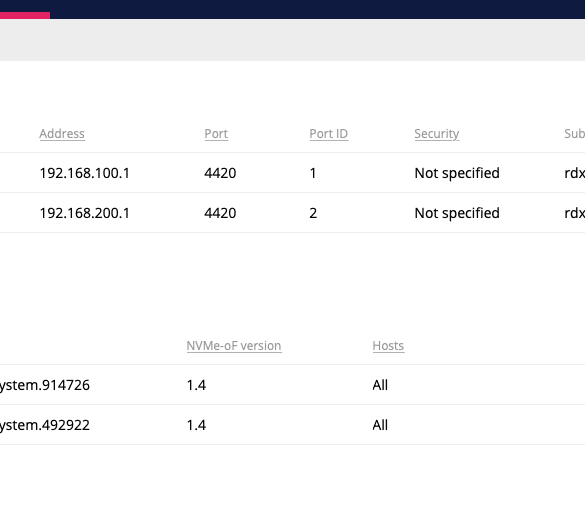Click port 4420 in the second row
585x517 pixels.
tap(220, 213)
